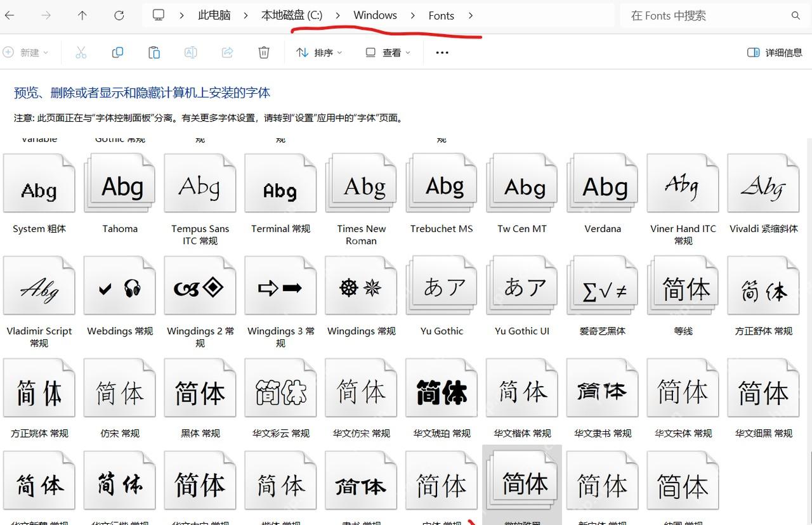Image resolution: width=812 pixels, height=525 pixels.
Task: Select the Times New Roman font
Action: 361,199
